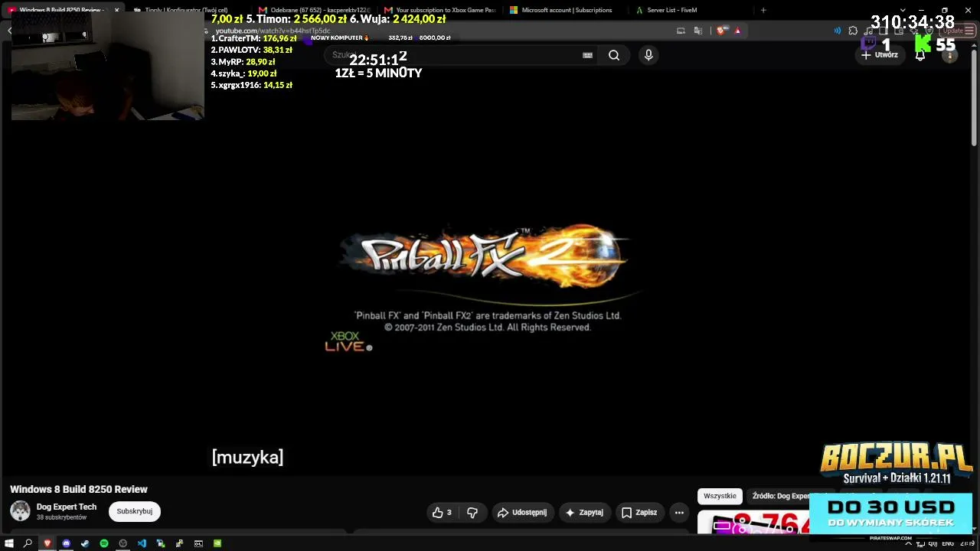Open Windows taskbar search
Image resolution: width=980 pixels, height=551 pixels.
pyautogui.click(x=28, y=543)
